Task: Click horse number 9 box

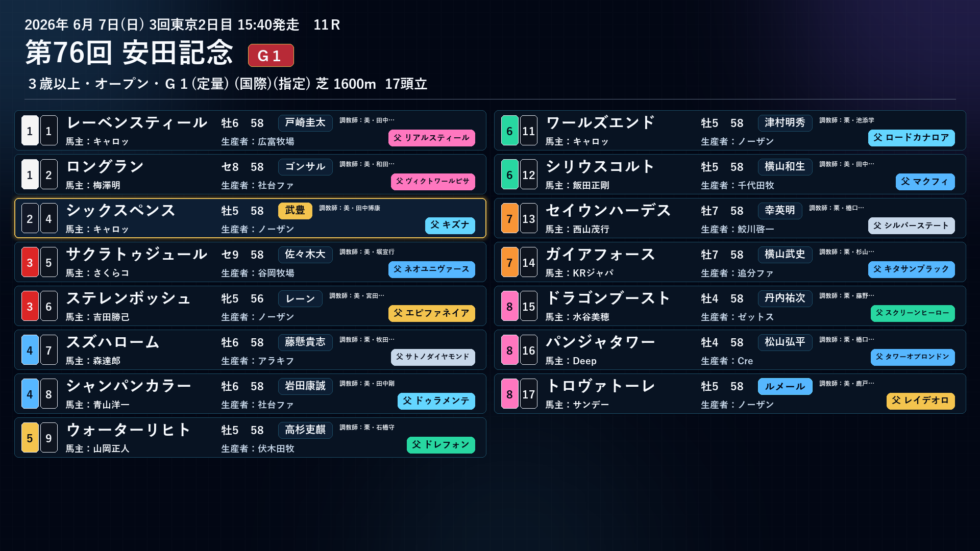Action: click(48, 438)
